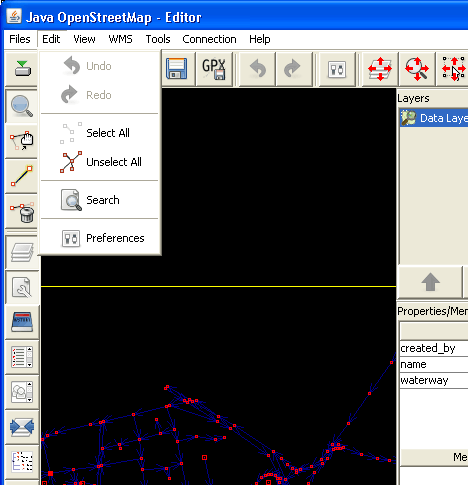Select the Draw line segment tool
The height and width of the screenshot is (485, 468).
tap(22, 176)
